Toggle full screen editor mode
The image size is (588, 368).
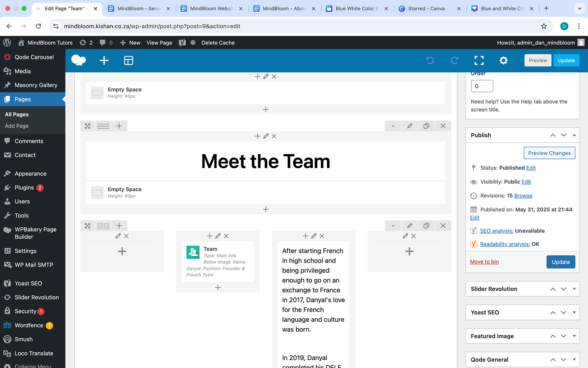point(479,60)
